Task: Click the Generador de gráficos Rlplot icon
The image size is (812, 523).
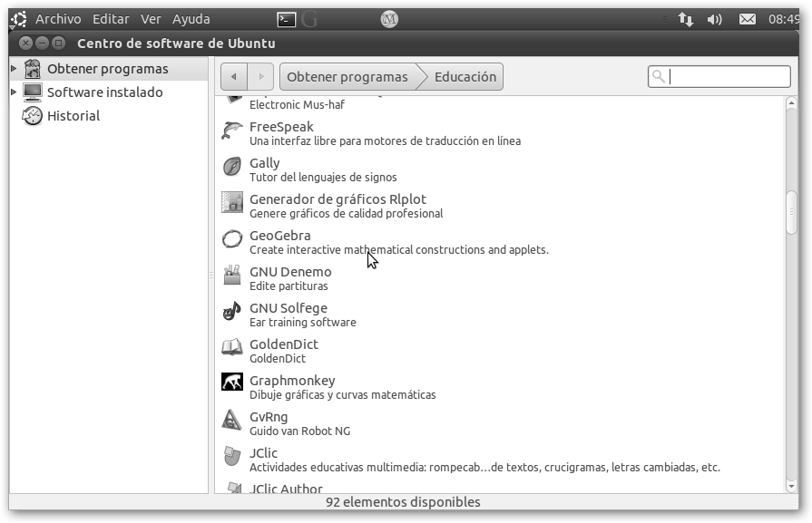Action: (232, 203)
